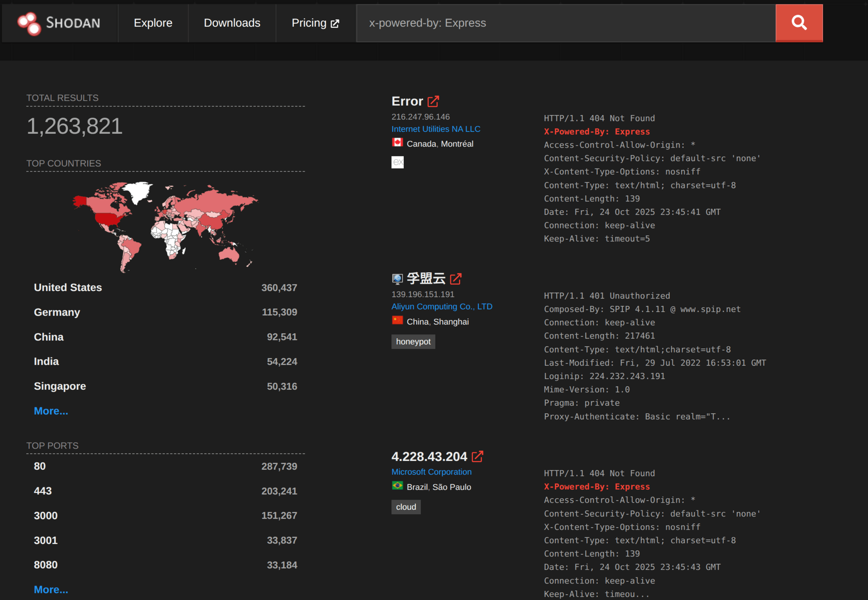The height and width of the screenshot is (600, 868).
Task: Open Aliyun Computing Co., LTD link
Action: 442,307
